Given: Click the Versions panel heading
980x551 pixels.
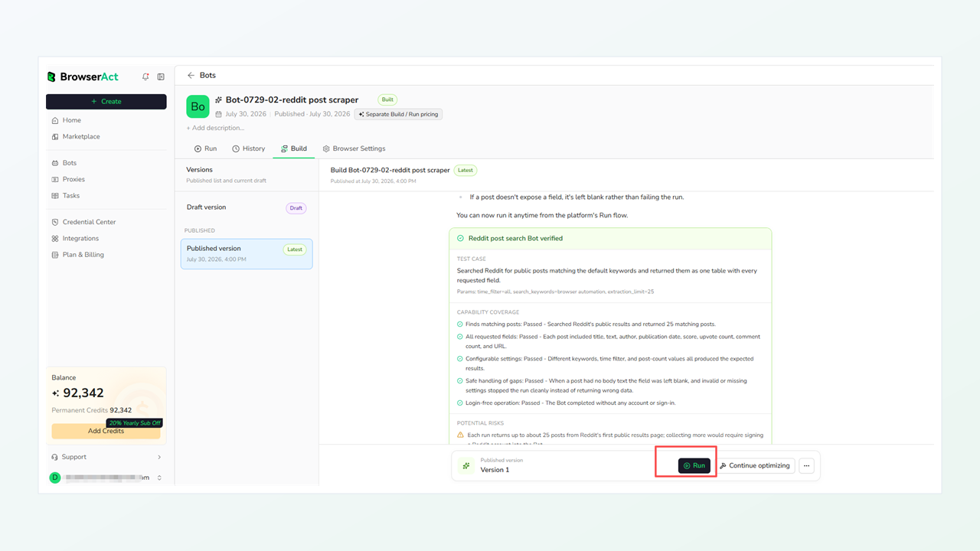Looking at the screenshot, I should tap(200, 170).
